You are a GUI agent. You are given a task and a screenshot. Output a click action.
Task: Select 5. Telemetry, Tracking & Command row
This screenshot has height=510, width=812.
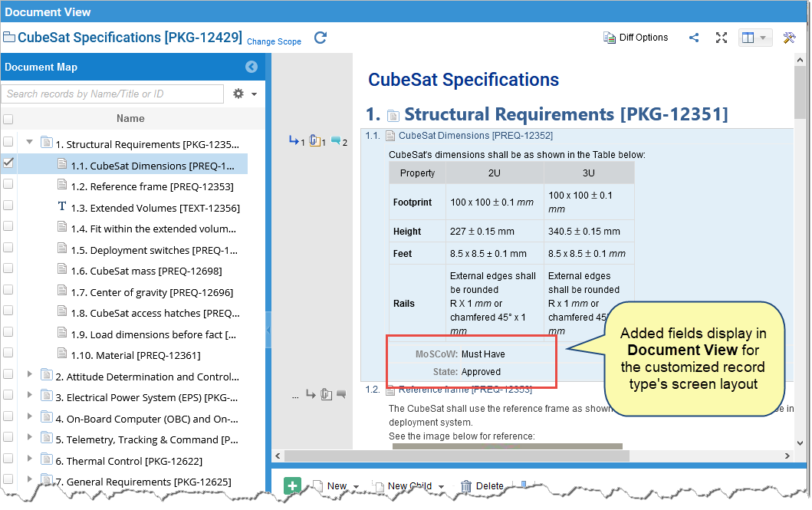tap(147, 439)
